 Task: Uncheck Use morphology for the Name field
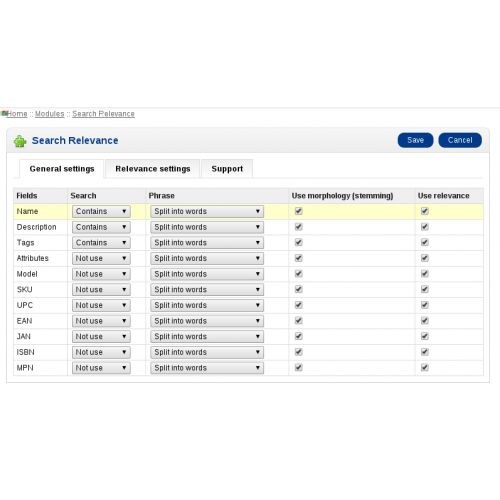pyautogui.click(x=299, y=211)
